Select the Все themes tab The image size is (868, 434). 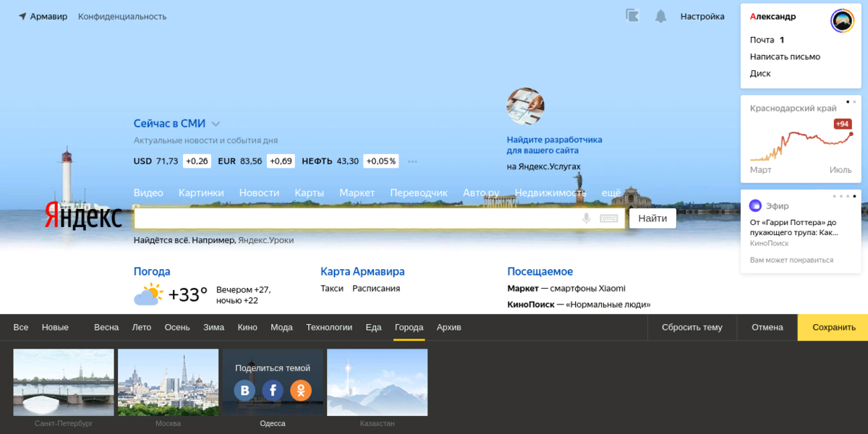tap(21, 327)
